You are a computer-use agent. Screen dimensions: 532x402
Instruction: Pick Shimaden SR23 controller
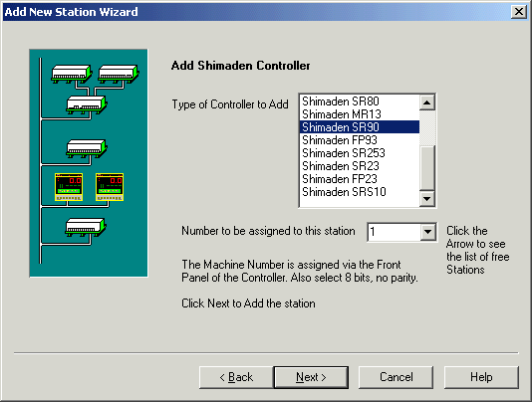click(360, 166)
